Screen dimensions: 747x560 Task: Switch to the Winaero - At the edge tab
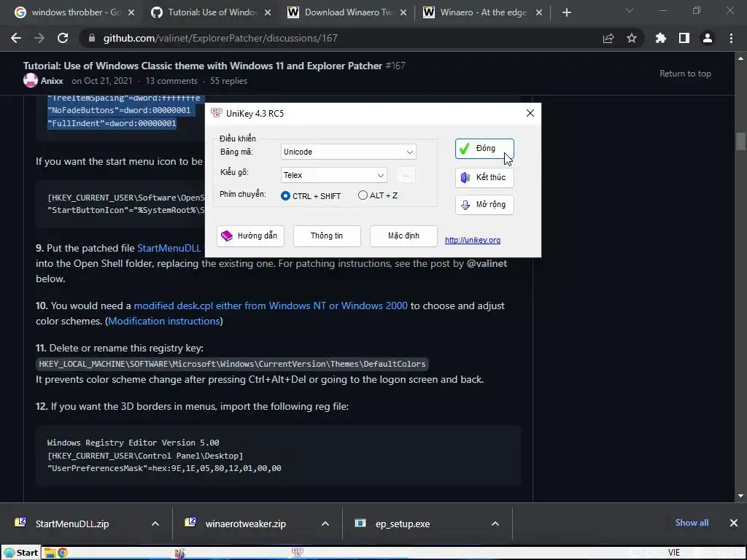[x=483, y=12]
